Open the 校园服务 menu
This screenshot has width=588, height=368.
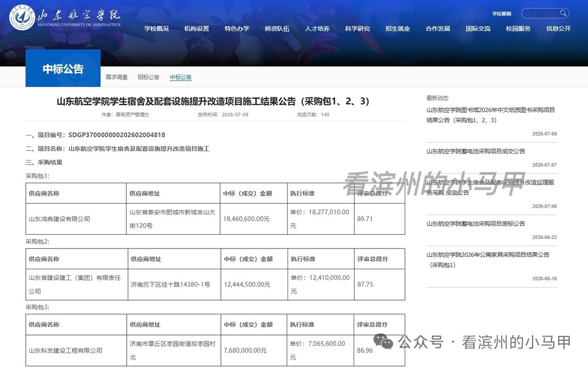coord(518,28)
